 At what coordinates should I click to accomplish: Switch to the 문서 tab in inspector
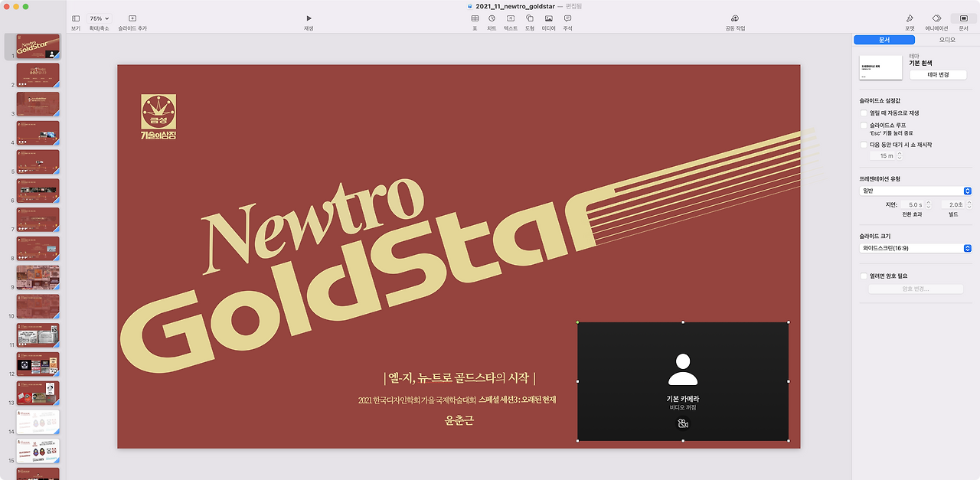(884, 39)
